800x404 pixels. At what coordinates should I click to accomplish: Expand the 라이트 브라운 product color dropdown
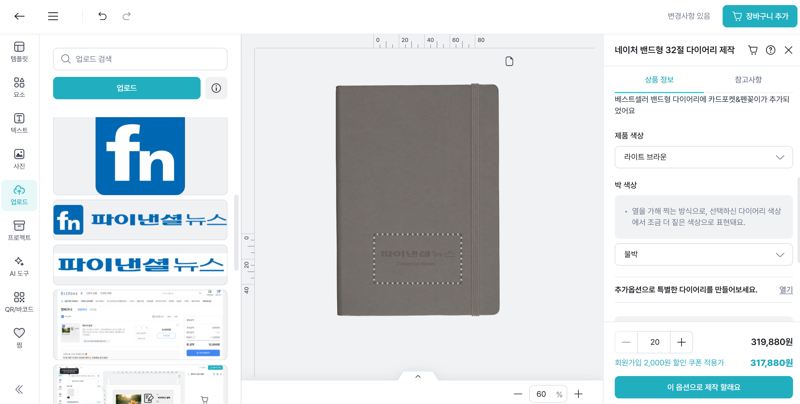click(703, 157)
